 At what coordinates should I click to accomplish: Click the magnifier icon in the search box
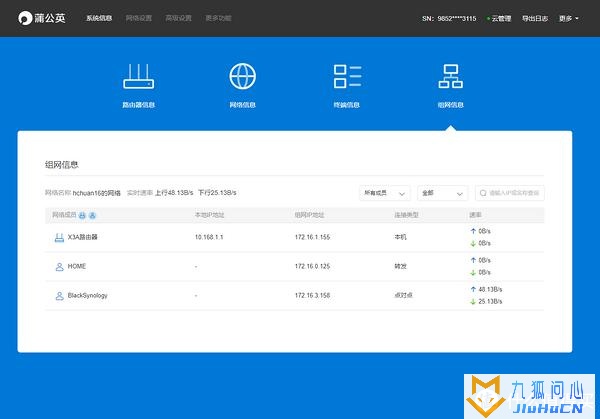[x=483, y=193]
